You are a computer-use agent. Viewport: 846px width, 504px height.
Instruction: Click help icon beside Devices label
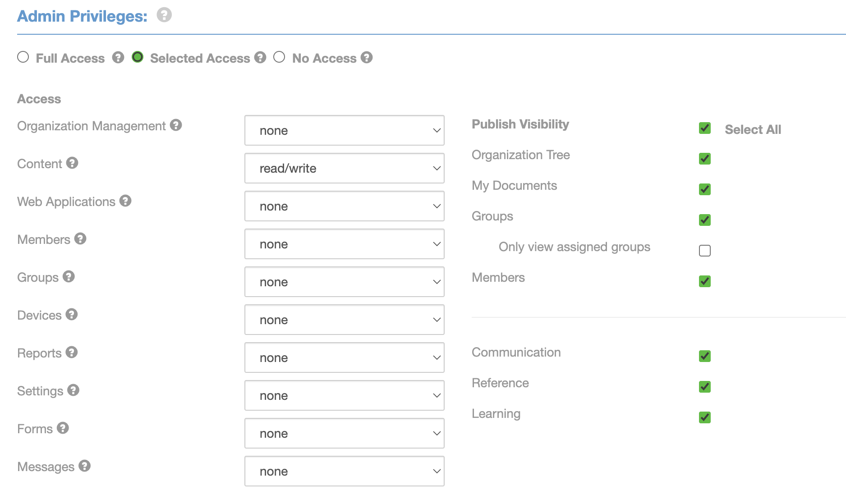(x=72, y=314)
